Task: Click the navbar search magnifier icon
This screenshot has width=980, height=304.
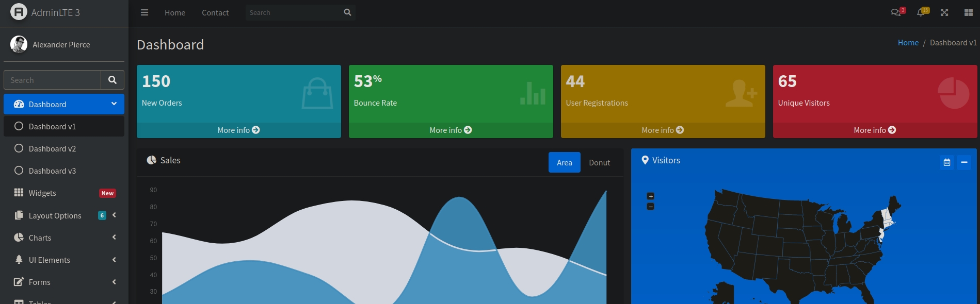Action: [x=347, y=12]
